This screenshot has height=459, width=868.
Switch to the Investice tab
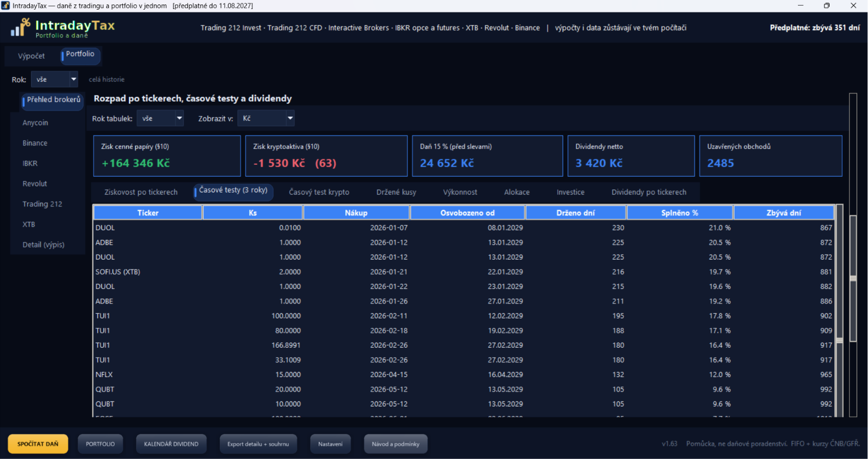tap(570, 192)
